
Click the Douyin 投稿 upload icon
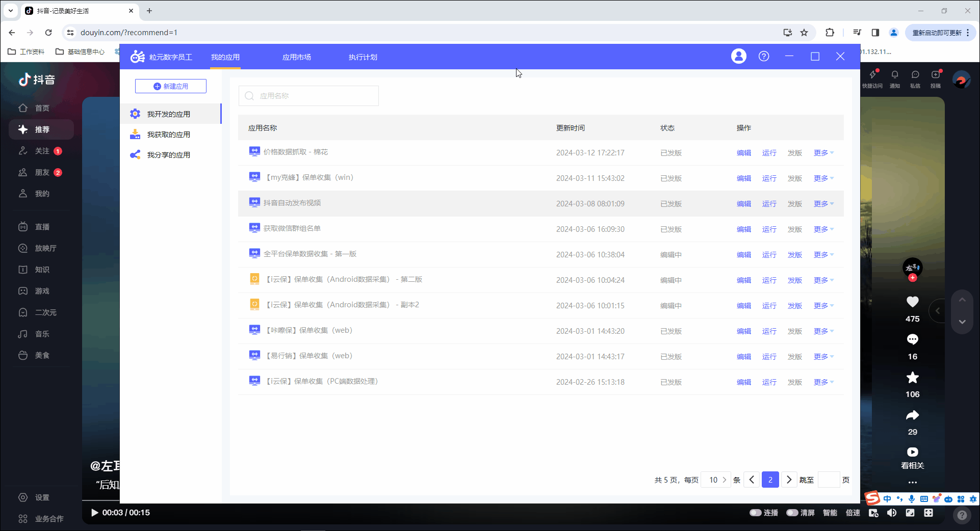[x=936, y=75]
